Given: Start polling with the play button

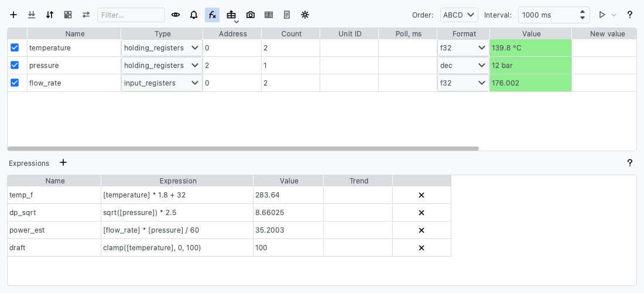Looking at the screenshot, I should 602,15.
